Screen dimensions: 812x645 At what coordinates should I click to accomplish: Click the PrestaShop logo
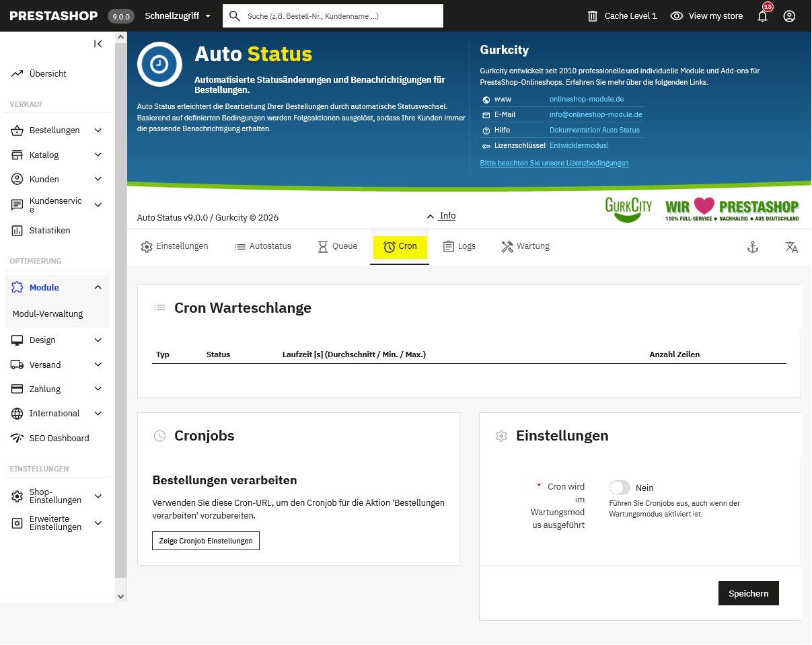[x=54, y=16]
